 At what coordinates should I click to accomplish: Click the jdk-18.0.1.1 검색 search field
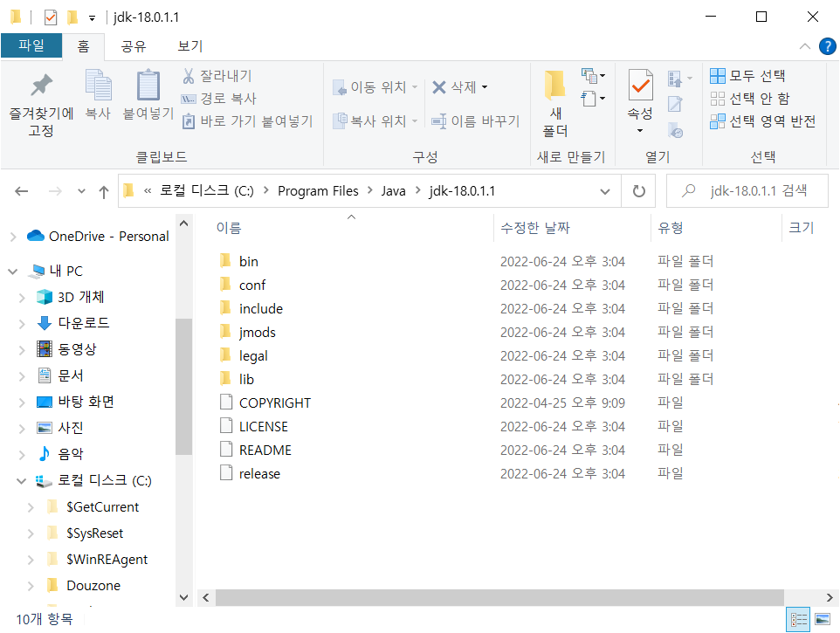coord(747,190)
